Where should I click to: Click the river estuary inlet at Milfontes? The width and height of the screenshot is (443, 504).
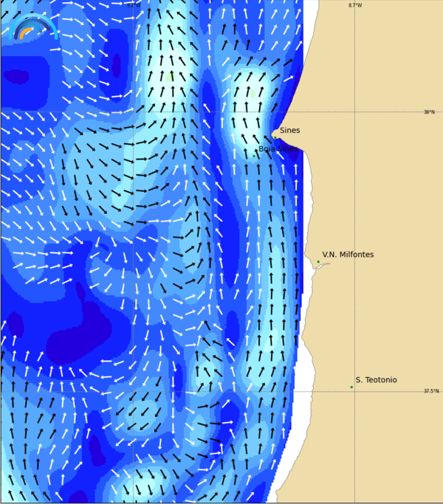coord(319,266)
